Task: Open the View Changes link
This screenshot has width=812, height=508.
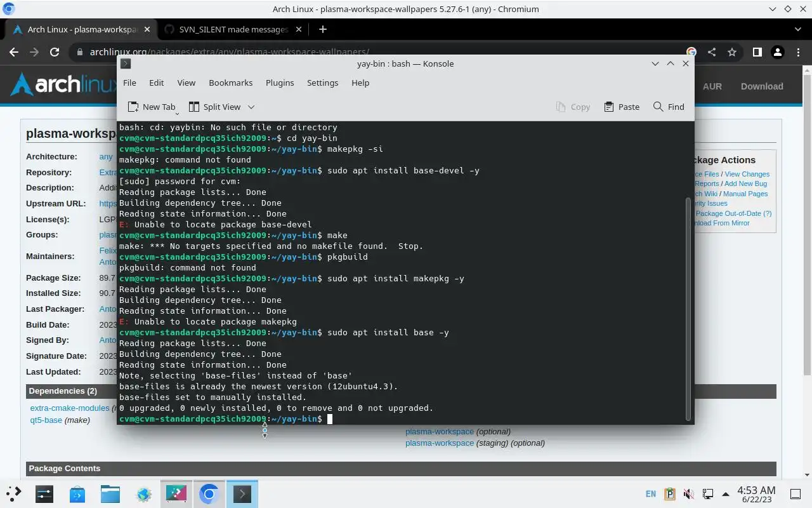Action: click(747, 174)
